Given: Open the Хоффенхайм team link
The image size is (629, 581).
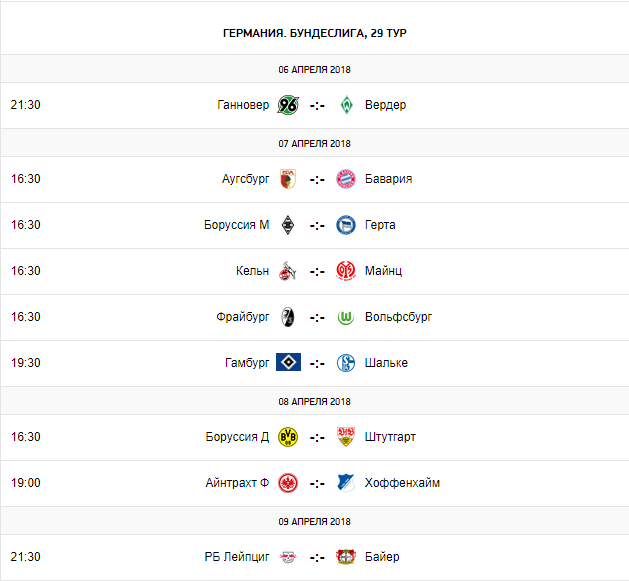Looking at the screenshot, I should click(404, 483).
